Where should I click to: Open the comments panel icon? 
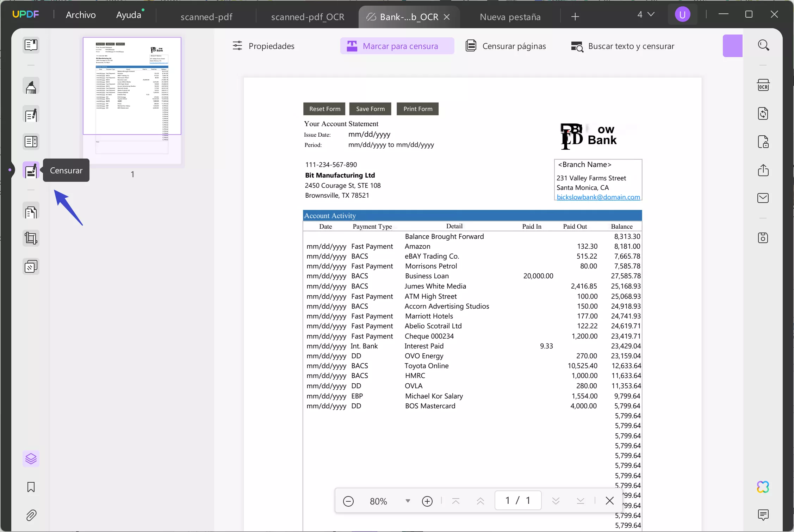[x=763, y=515]
